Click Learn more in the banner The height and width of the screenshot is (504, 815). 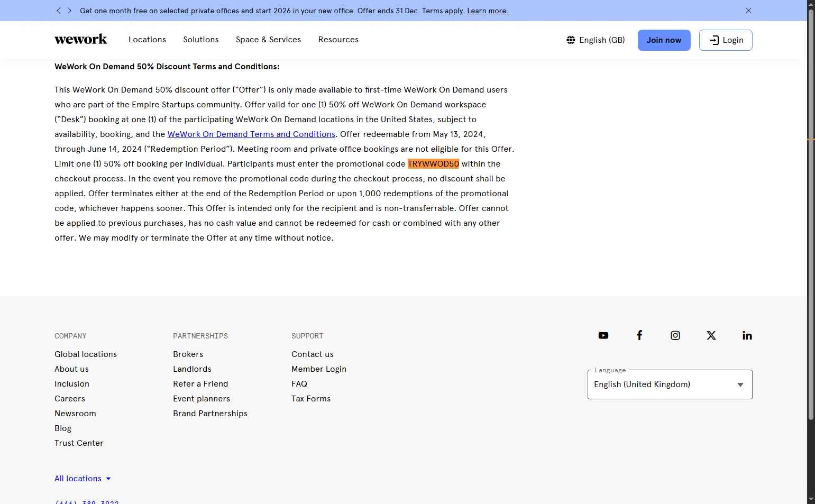[487, 11]
